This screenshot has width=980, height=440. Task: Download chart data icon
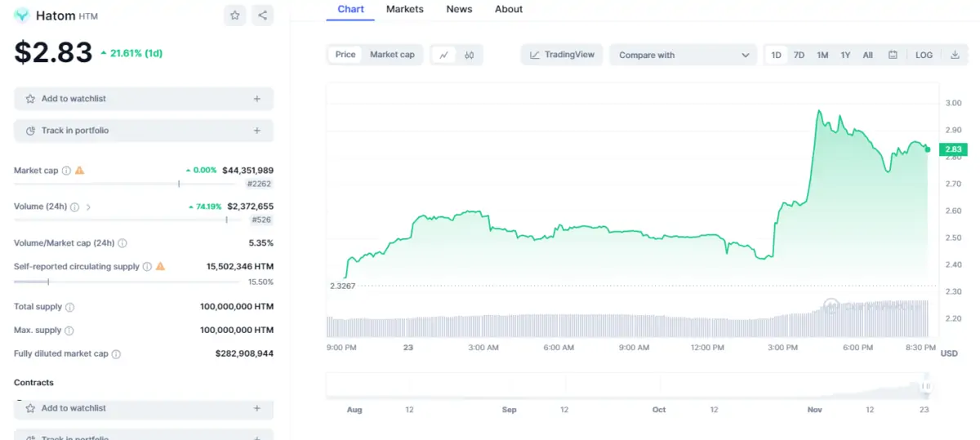click(x=955, y=55)
